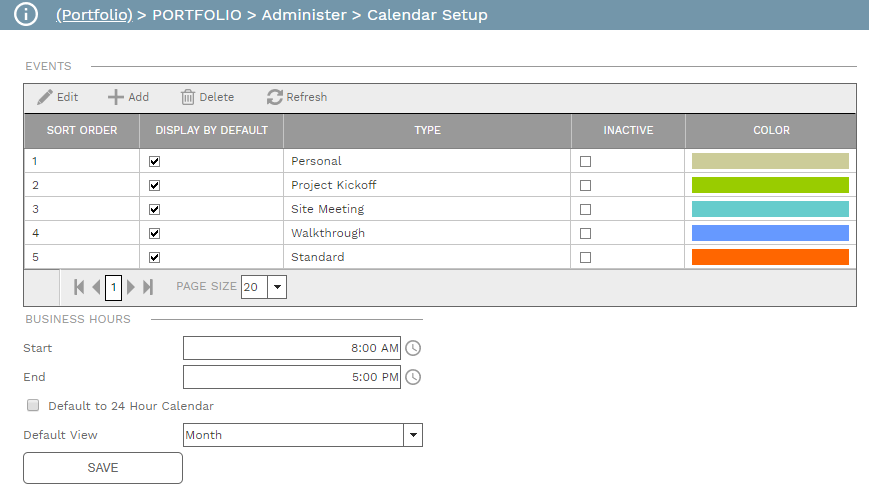Click the Sort Order column header
This screenshot has width=869, height=495.
tap(81, 130)
